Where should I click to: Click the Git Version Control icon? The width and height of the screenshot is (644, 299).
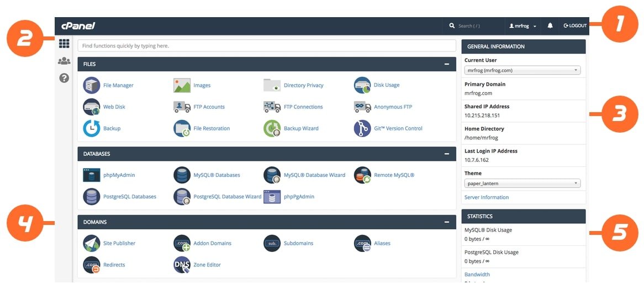362,128
